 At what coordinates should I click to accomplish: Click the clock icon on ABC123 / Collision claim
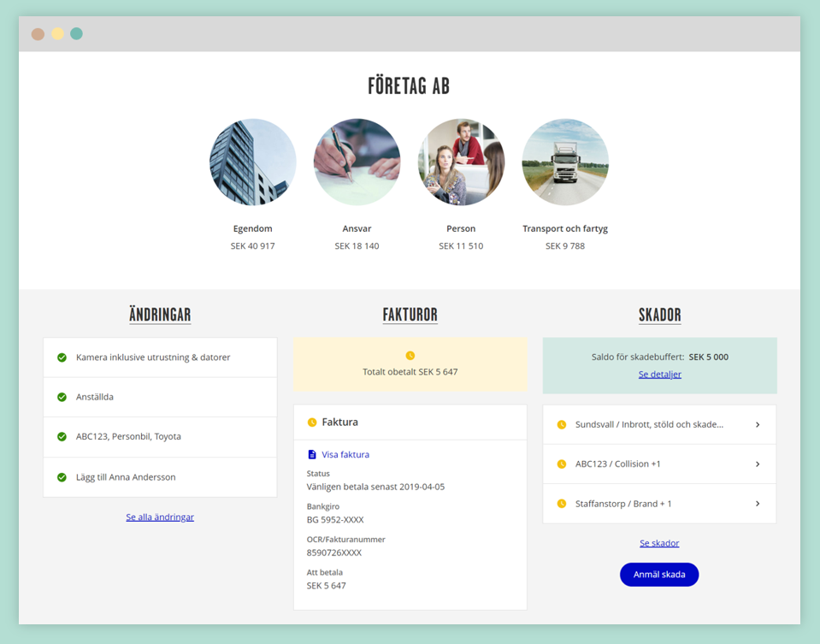[562, 464]
